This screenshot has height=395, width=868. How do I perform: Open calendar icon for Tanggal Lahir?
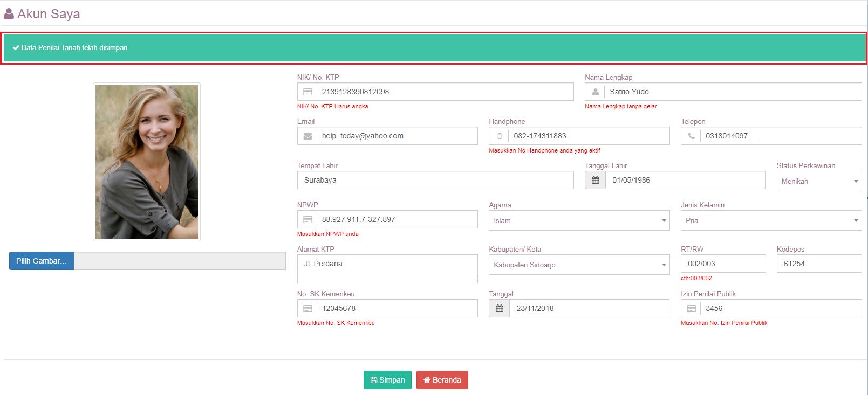click(595, 181)
